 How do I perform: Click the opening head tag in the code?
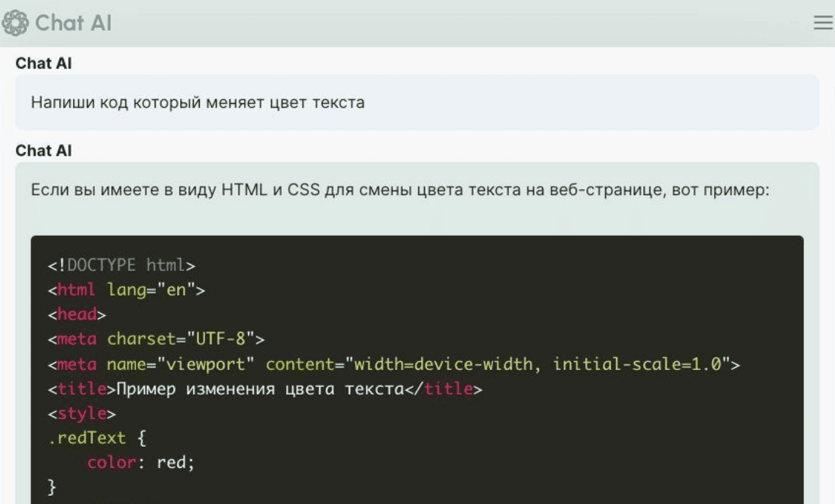click(x=77, y=315)
